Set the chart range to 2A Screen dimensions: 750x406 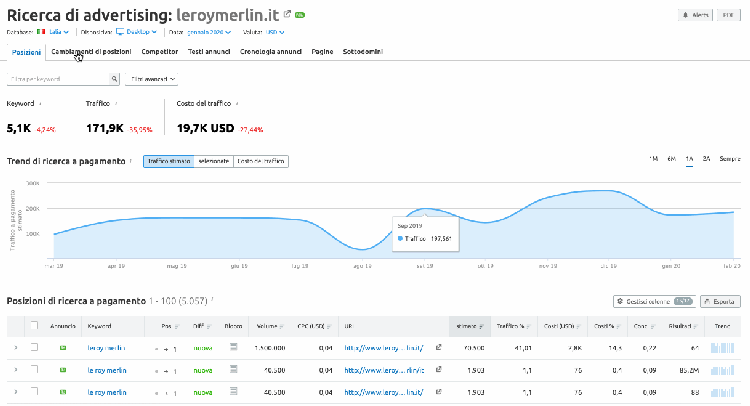point(706,159)
